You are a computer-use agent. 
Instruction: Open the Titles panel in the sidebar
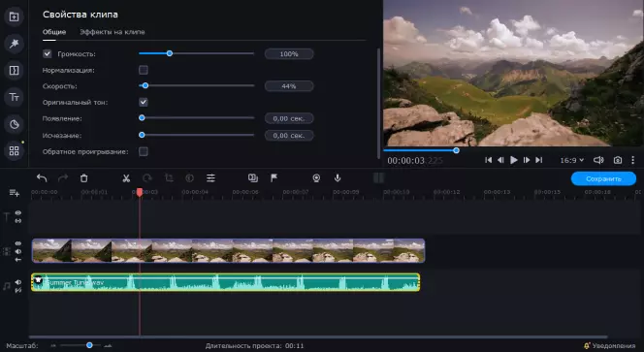pyautogui.click(x=14, y=97)
